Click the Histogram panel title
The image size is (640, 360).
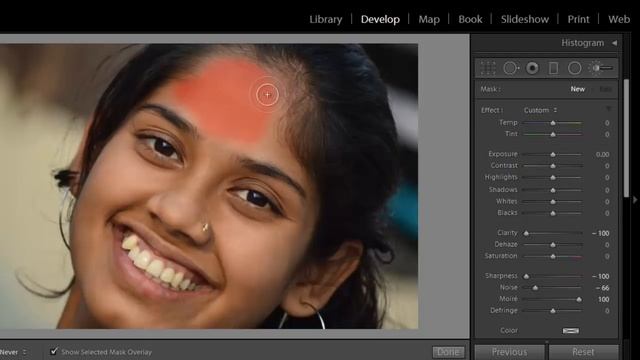tap(582, 43)
